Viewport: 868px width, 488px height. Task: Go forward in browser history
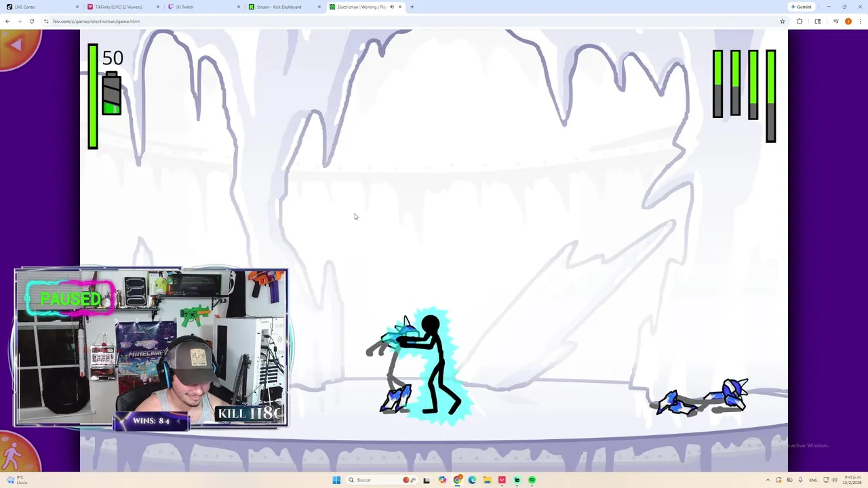tap(19, 21)
